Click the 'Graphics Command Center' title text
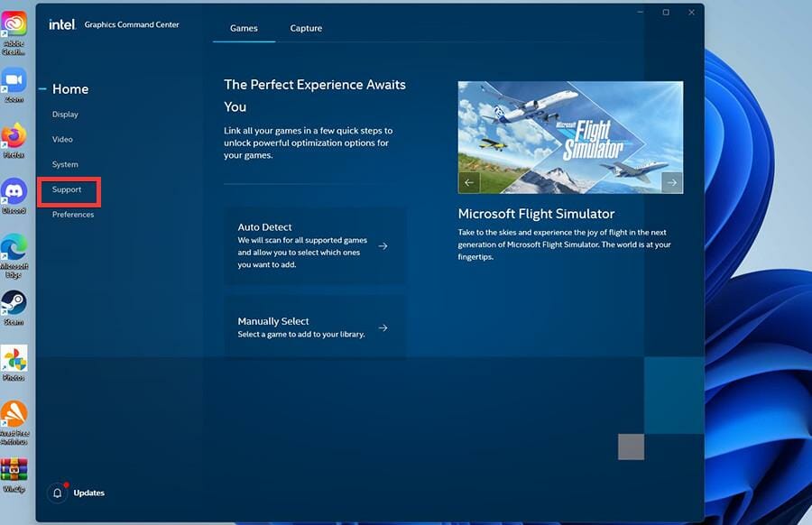The width and height of the screenshot is (812, 525). point(132,24)
